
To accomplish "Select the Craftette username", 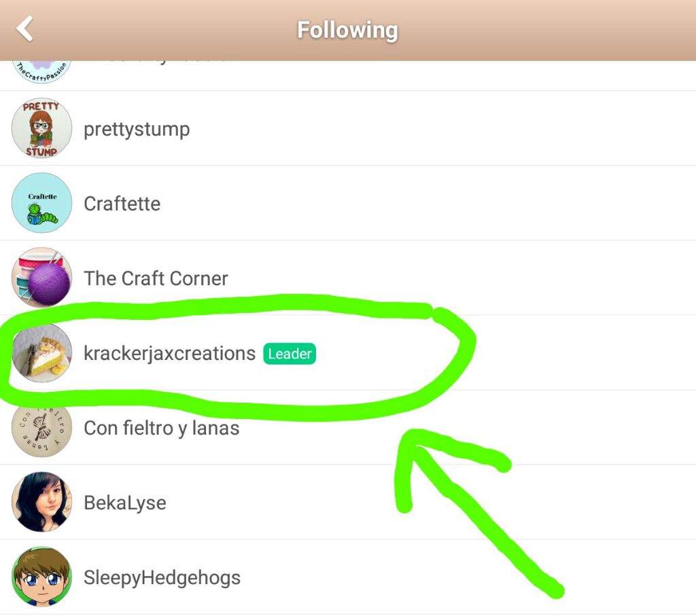I will tap(122, 204).
